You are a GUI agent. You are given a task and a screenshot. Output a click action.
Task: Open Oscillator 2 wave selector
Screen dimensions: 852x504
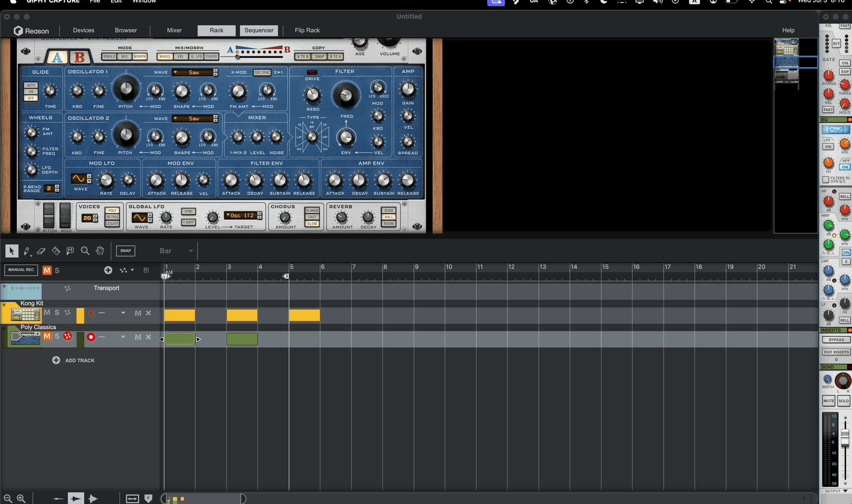195,119
